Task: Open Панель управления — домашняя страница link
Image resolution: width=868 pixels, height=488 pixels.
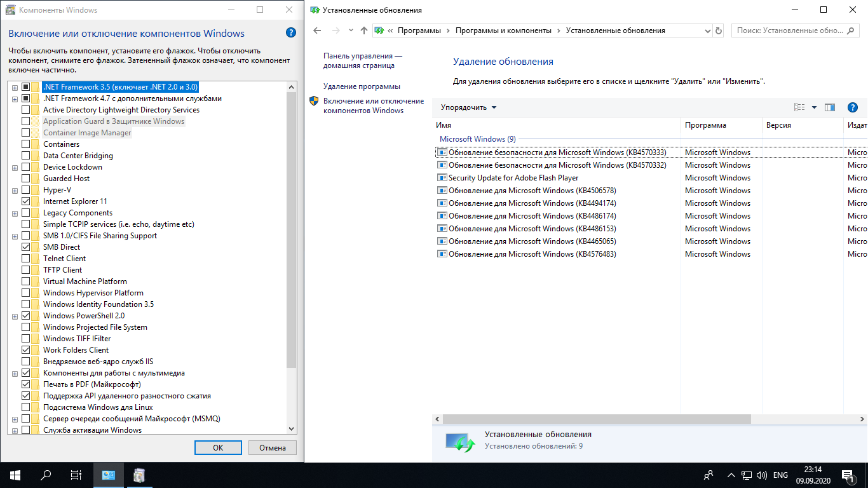Action: 362,61
